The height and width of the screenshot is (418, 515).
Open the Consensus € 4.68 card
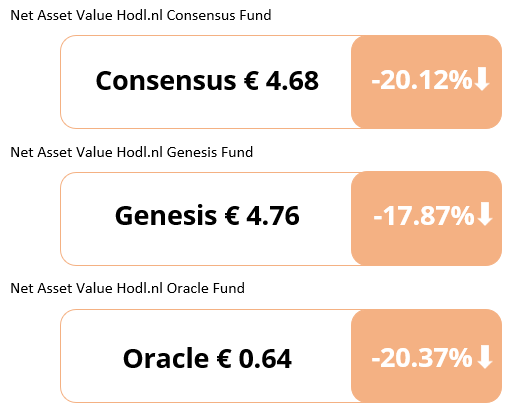click(281, 82)
